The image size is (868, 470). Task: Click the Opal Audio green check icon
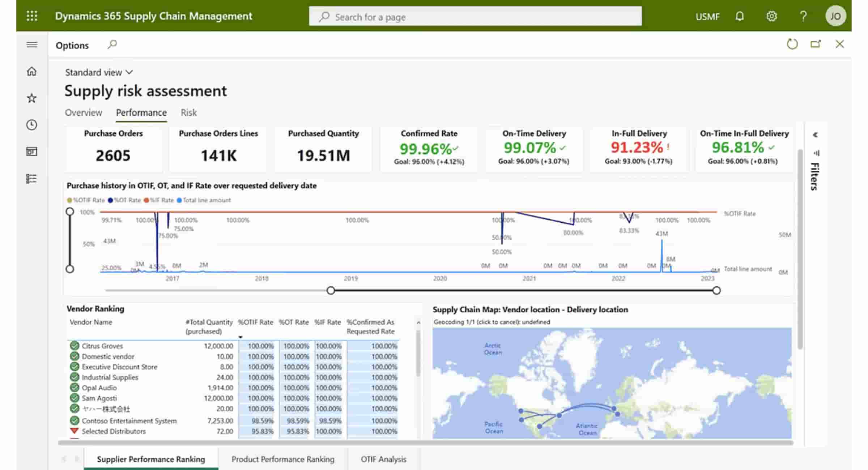point(75,388)
